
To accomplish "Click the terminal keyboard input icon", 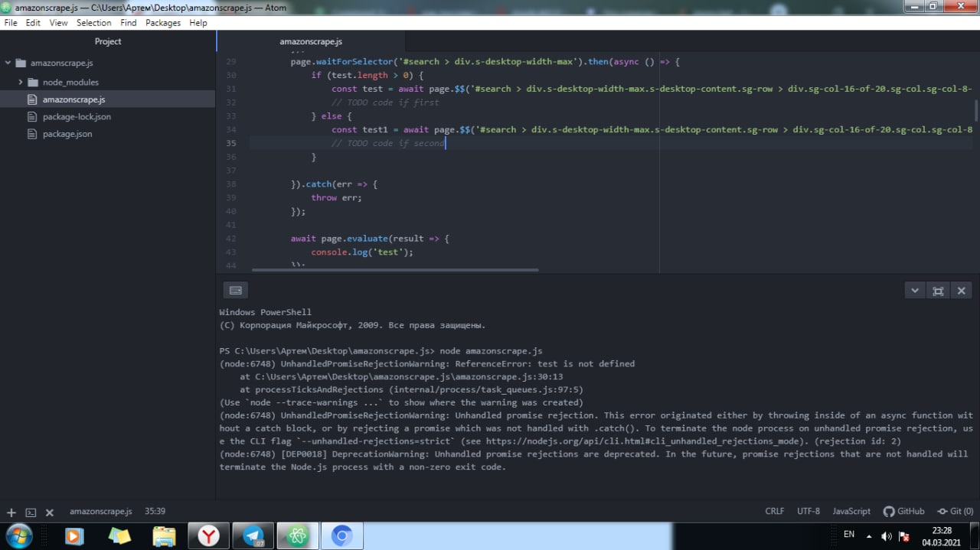I will point(236,291).
